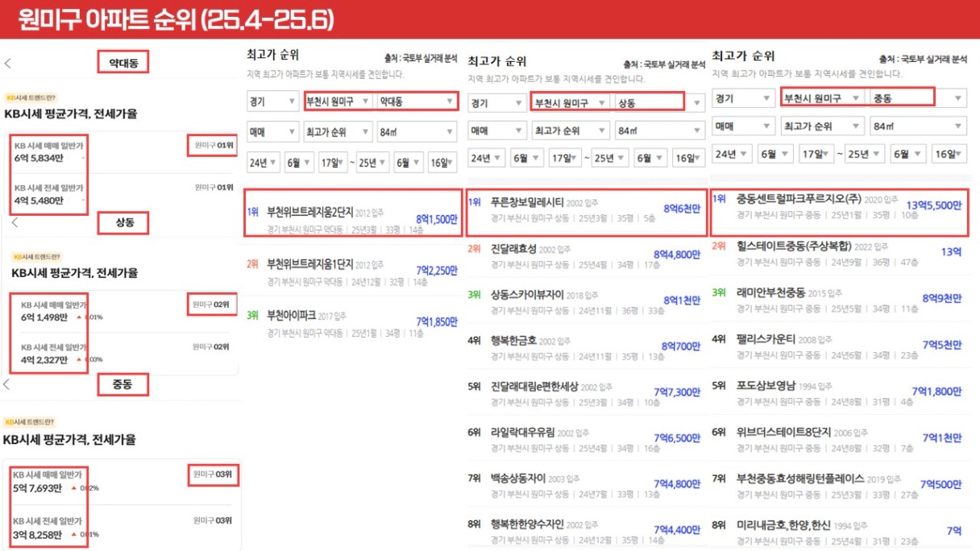Image resolution: width=980 pixels, height=551 pixels.
Task: Tap KB시세 트렌드란? badge above 중동 prices
Action: click(x=30, y=421)
